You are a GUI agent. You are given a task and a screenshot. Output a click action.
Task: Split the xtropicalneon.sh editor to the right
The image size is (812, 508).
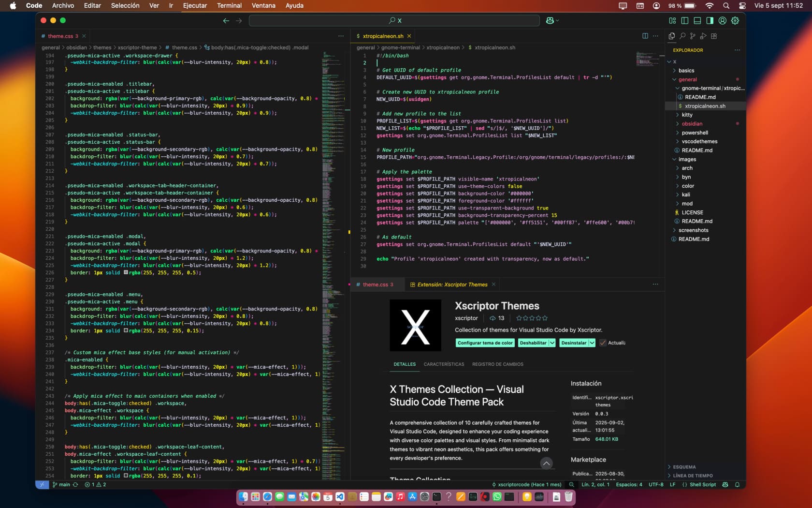pyautogui.click(x=645, y=36)
